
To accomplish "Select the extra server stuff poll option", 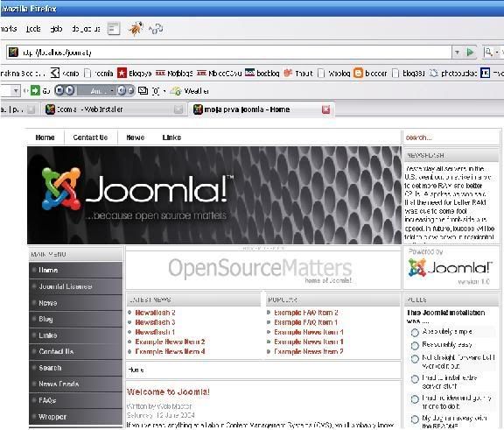I will tap(415, 379).
